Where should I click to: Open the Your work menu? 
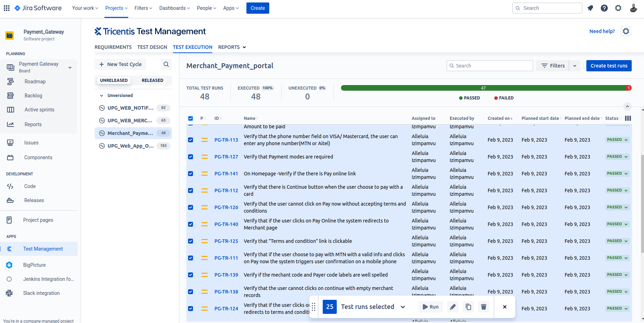click(85, 8)
